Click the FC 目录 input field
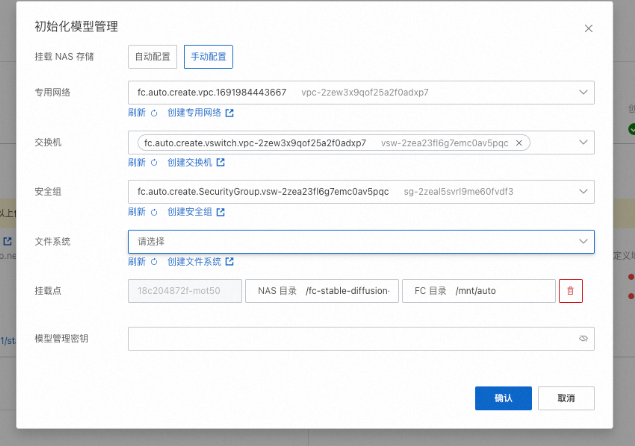This screenshot has width=635, height=446. point(479,291)
